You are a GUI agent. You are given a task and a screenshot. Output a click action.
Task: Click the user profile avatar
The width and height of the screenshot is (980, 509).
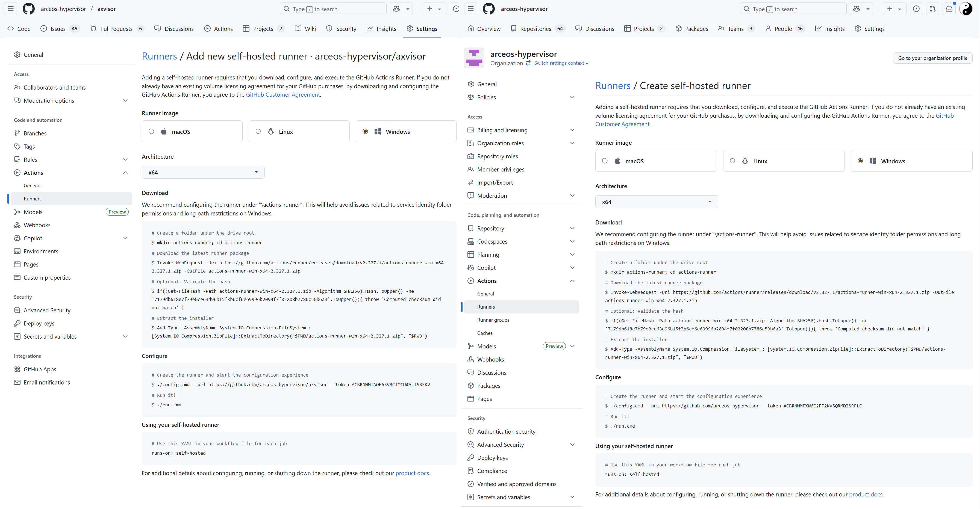pyautogui.click(x=966, y=9)
